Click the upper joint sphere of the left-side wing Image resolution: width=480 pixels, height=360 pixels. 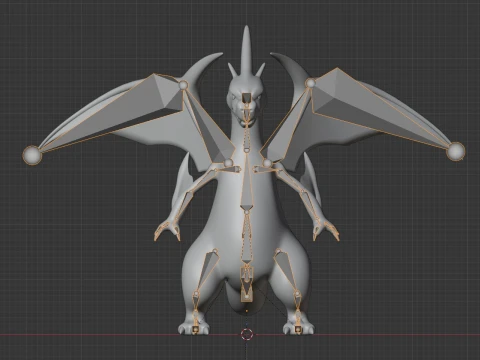pos(183,85)
